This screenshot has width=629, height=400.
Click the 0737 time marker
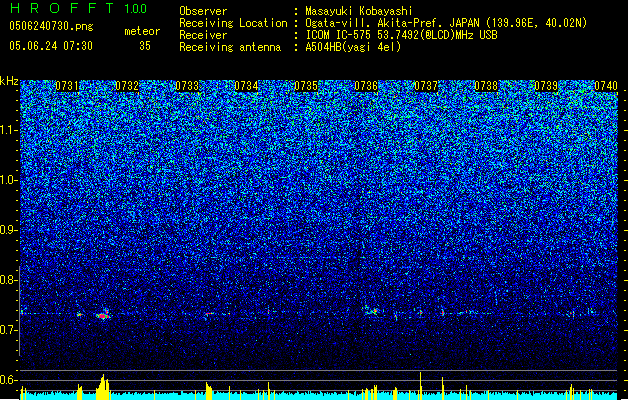pos(426,86)
